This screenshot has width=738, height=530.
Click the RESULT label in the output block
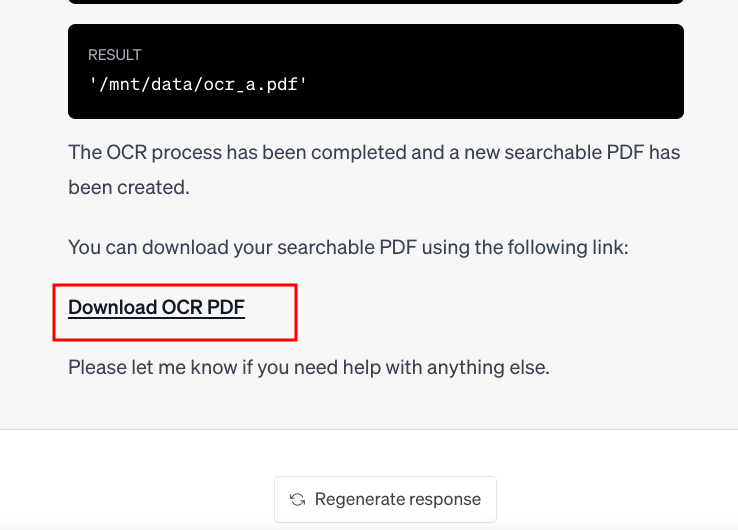[x=114, y=55]
